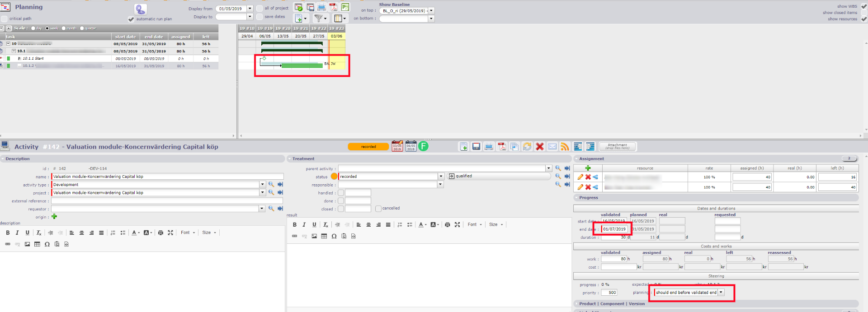The image size is (868, 312).
Task: Click the orange recorded status button
Action: point(368,147)
